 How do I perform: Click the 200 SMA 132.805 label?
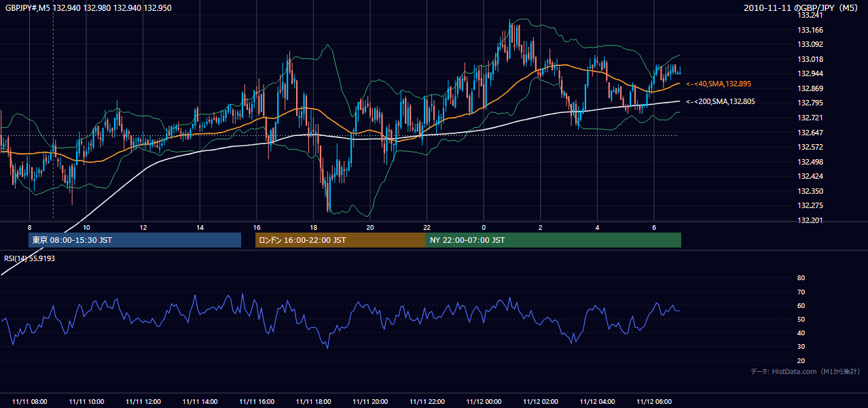click(720, 101)
